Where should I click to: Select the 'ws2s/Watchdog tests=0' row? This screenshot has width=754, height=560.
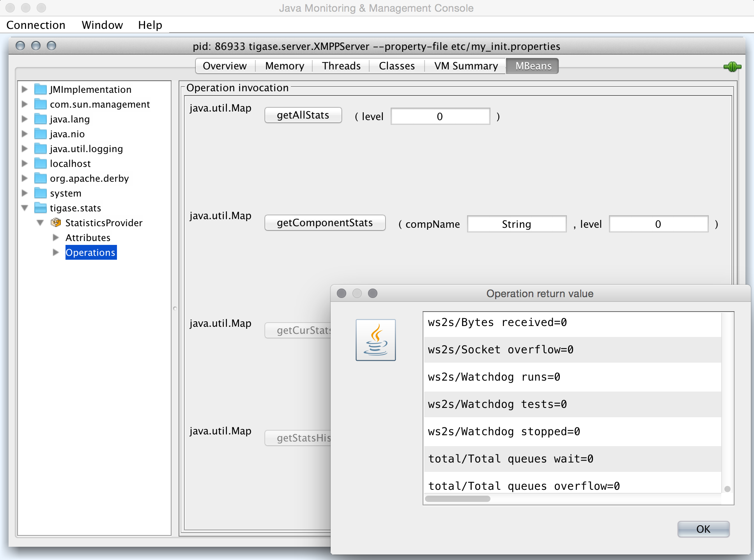coord(572,404)
